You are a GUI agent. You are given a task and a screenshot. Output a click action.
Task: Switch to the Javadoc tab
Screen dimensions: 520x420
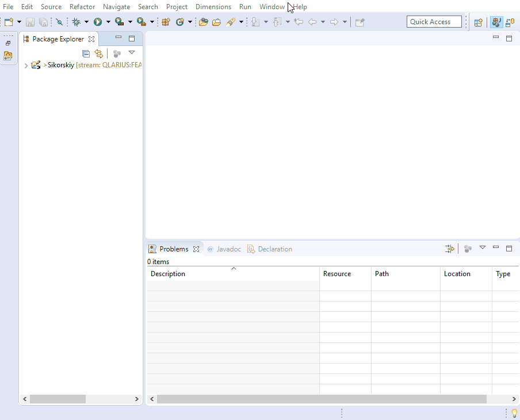coord(224,249)
